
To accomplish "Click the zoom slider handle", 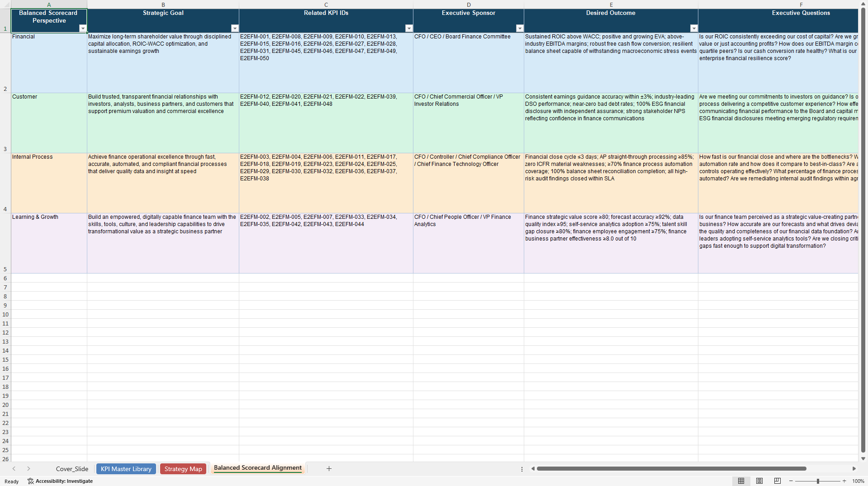I will pos(818,481).
